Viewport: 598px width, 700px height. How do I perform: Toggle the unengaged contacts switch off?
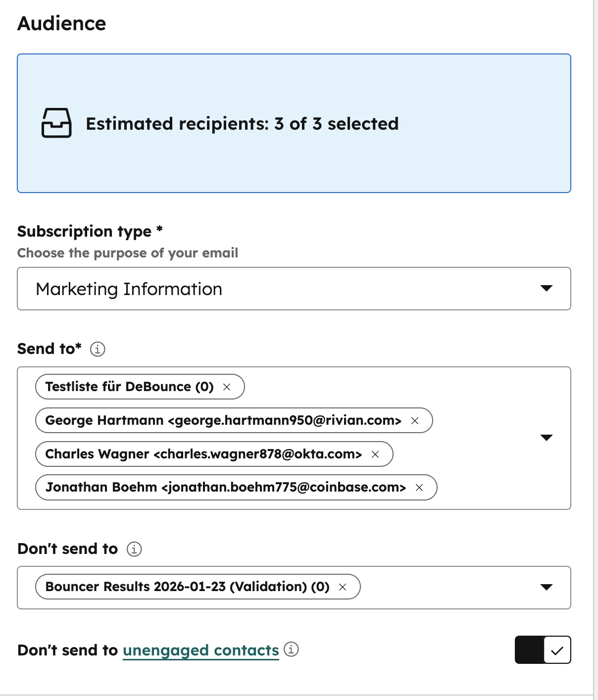coord(543,650)
